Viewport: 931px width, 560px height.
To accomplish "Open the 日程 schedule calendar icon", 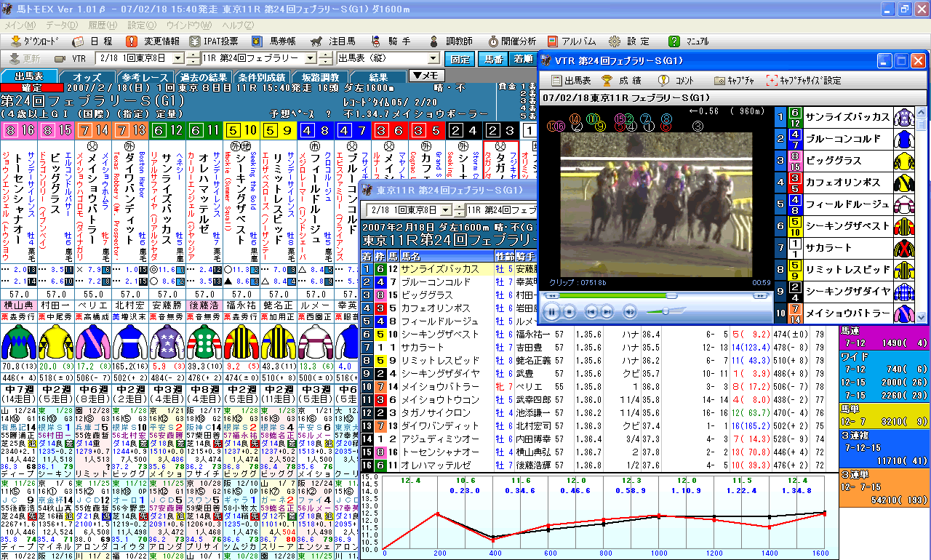I will tap(79, 41).
